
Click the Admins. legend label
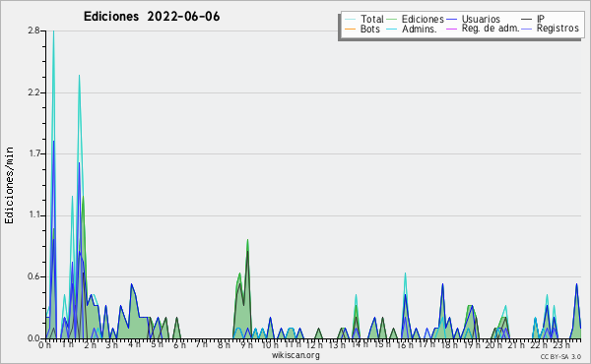420,29
